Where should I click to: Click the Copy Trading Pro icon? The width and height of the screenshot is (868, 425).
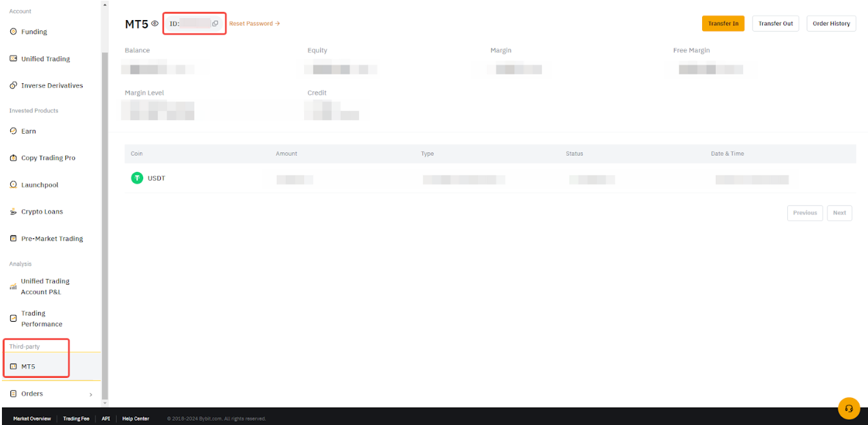(x=14, y=158)
